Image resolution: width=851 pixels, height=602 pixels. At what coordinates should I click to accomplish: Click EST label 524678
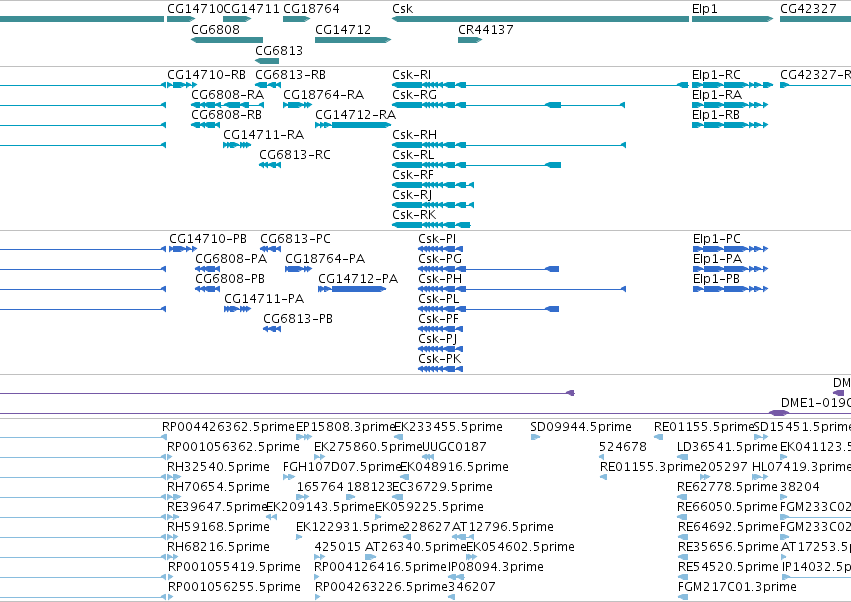pyautogui.click(x=623, y=447)
